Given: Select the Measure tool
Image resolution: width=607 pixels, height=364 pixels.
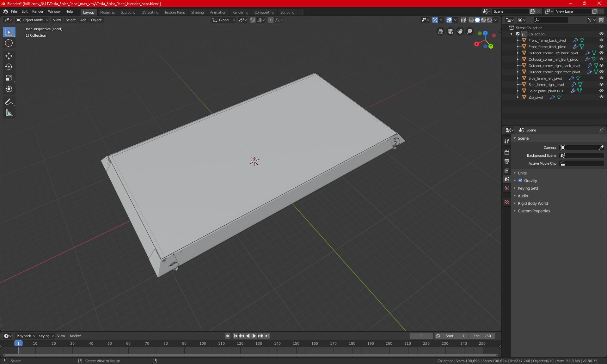Looking at the screenshot, I should coord(9,113).
